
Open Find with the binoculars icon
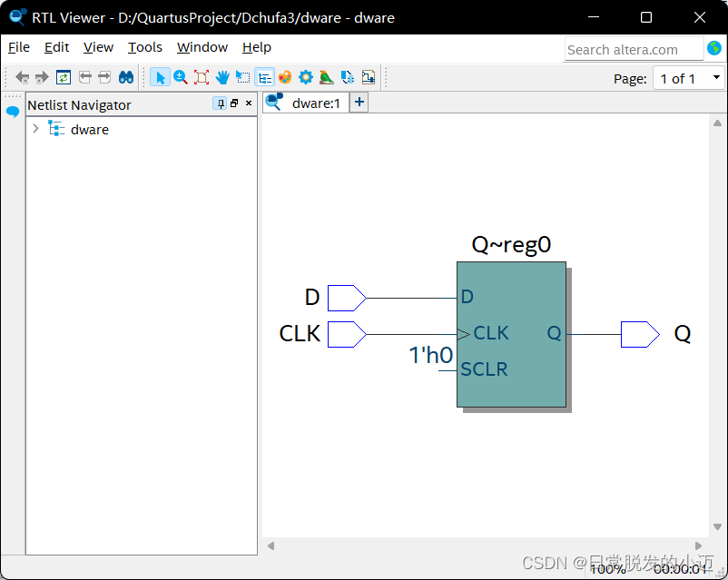[126, 77]
